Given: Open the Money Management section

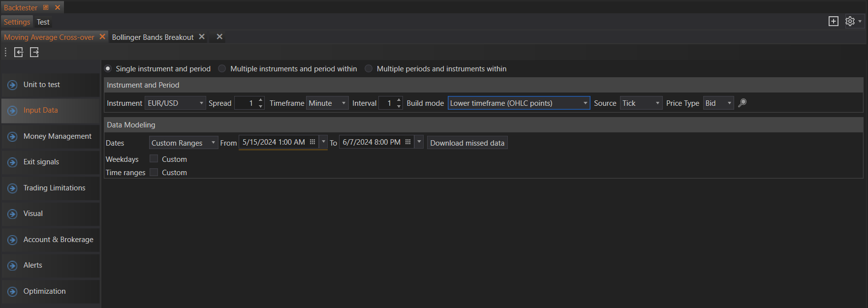Looking at the screenshot, I should pyautogui.click(x=57, y=136).
